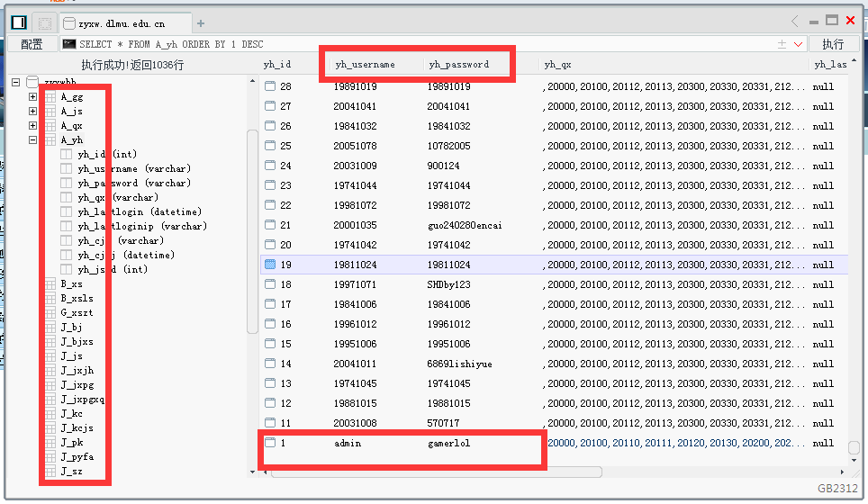The width and height of the screenshot is (868, 504).
Task: Select the J_pyfa table in tree
Action: 77,457
